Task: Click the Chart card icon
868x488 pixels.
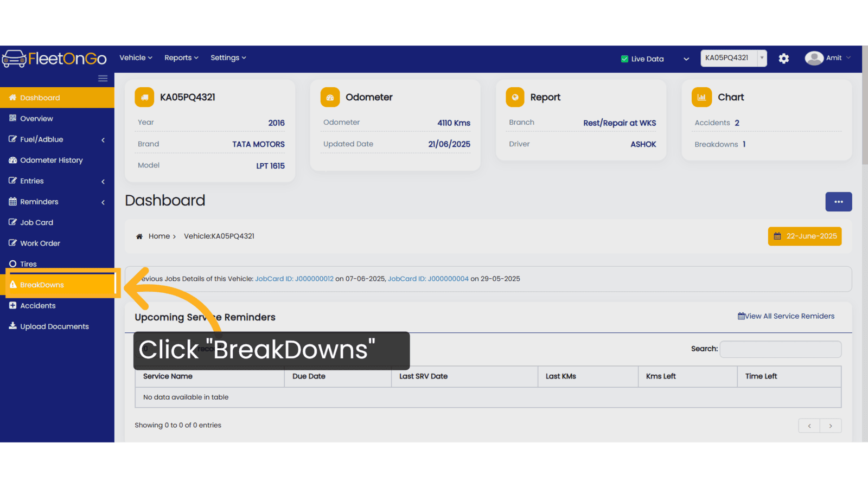Action: coord(701,97)
